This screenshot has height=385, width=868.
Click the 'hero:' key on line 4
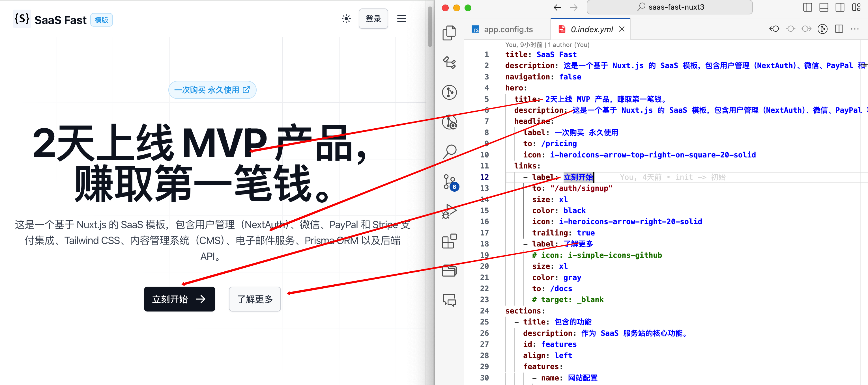pos(516,88)
